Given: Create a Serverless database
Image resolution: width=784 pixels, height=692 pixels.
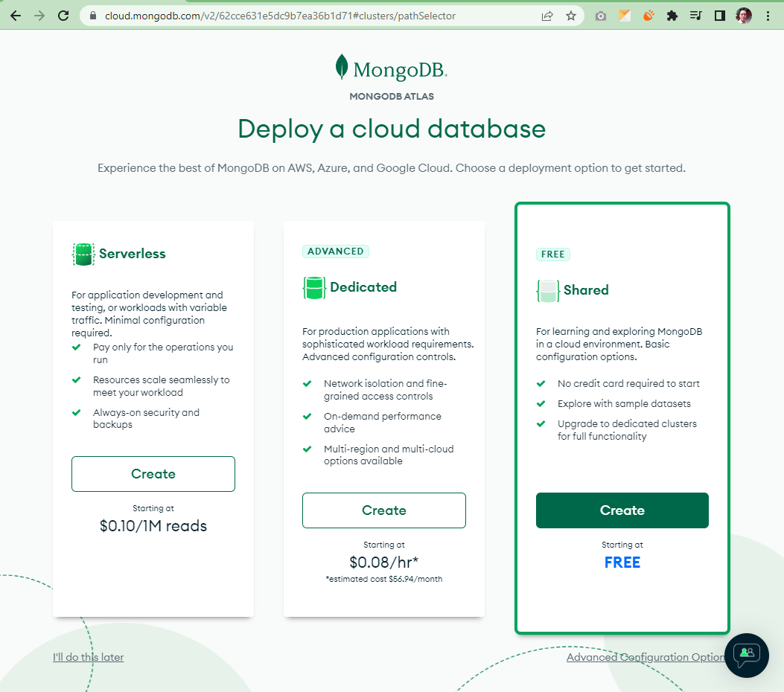Looking at the screenshot, I should pyautogui.click(x=153, y=474).
